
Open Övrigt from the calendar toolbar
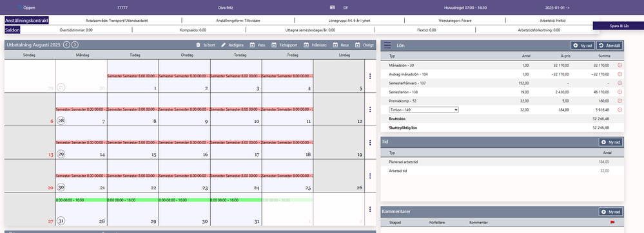[364, 45]
